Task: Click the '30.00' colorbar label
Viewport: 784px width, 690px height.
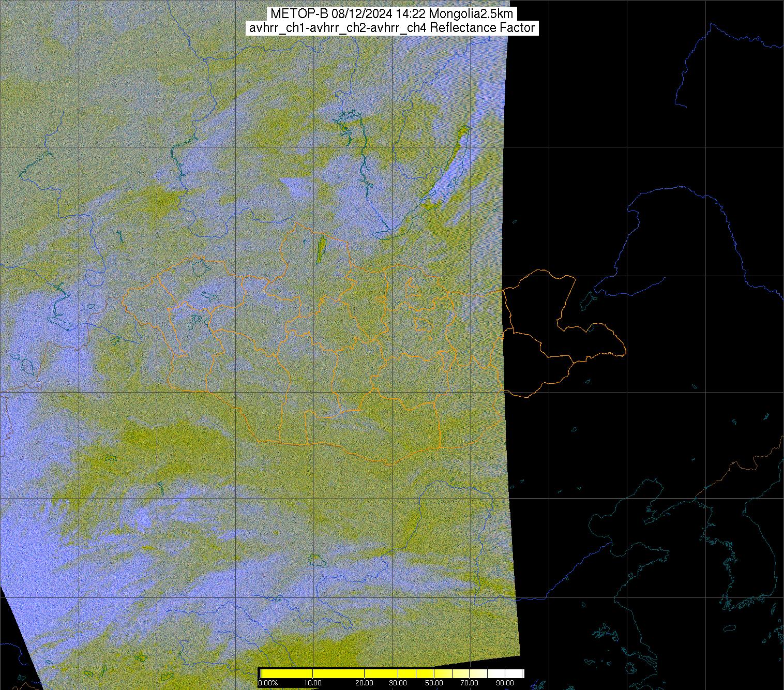Action: coord(397,683)
